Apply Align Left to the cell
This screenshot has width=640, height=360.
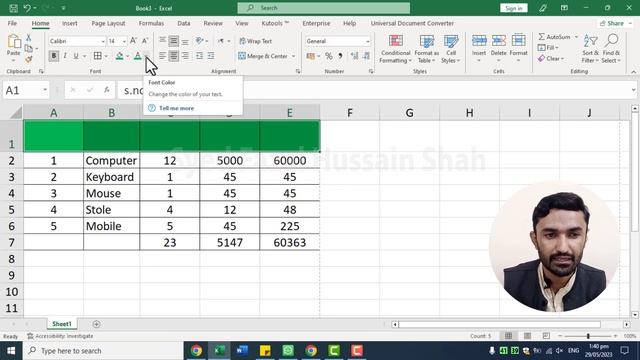coord(162,56)
